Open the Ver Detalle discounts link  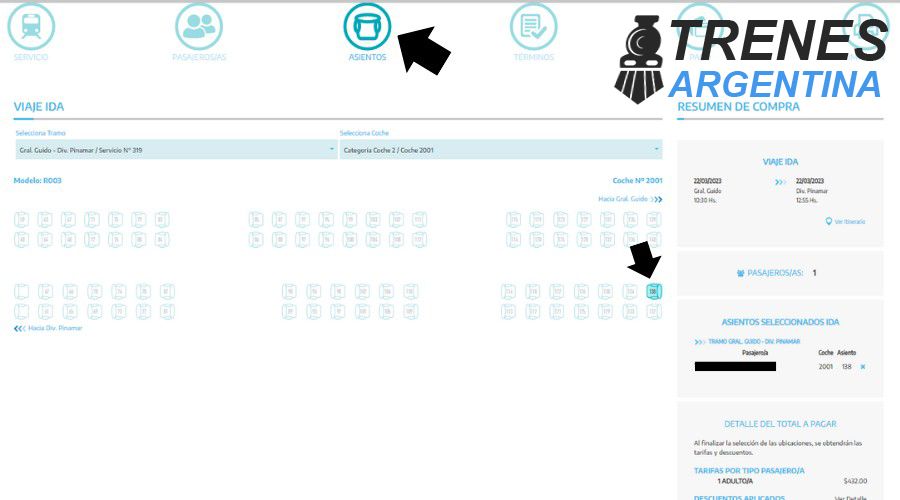(850, 497)
